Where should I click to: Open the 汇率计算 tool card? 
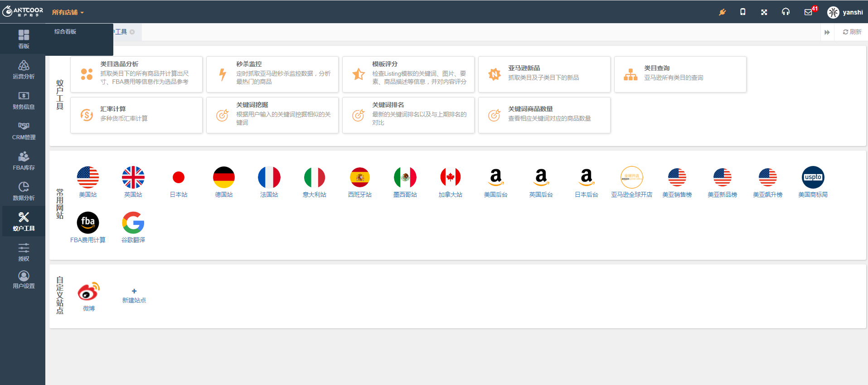tap(136, 115)
